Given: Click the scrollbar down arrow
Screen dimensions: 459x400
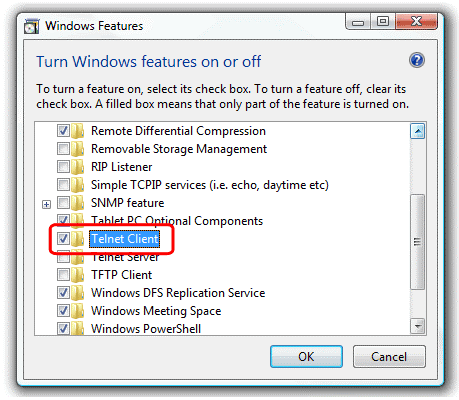Looking at the screenshot, I should pos(417,326).
